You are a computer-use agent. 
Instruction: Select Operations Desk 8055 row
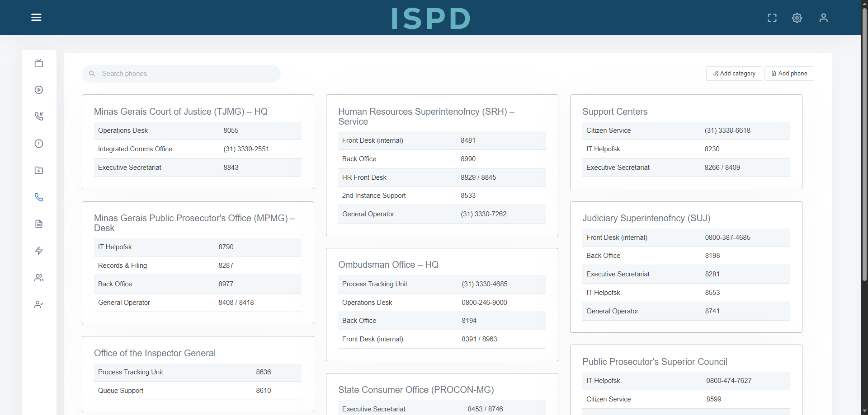click(198, 131)
